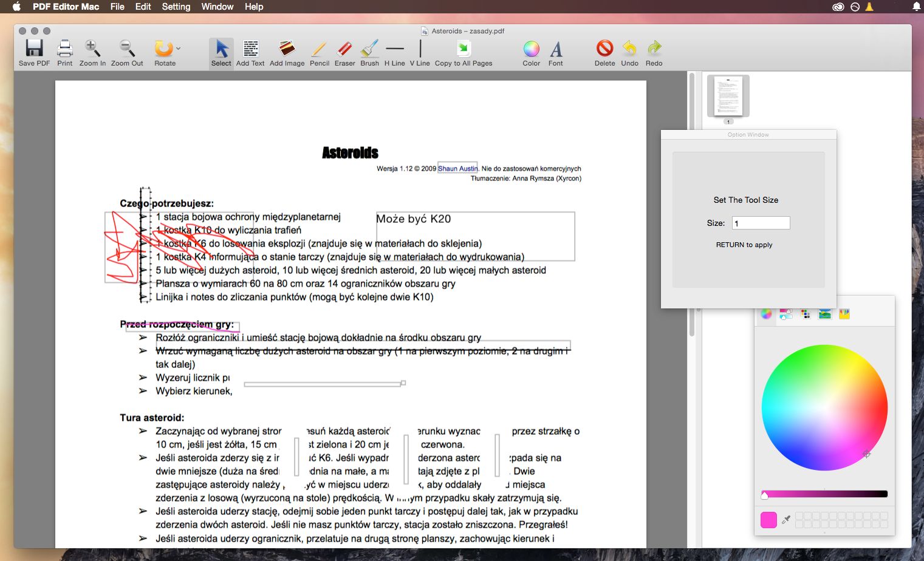The image size is (924, 561).
Task: Click the Shaun Austin link
Action: click(x=457, y=169)
